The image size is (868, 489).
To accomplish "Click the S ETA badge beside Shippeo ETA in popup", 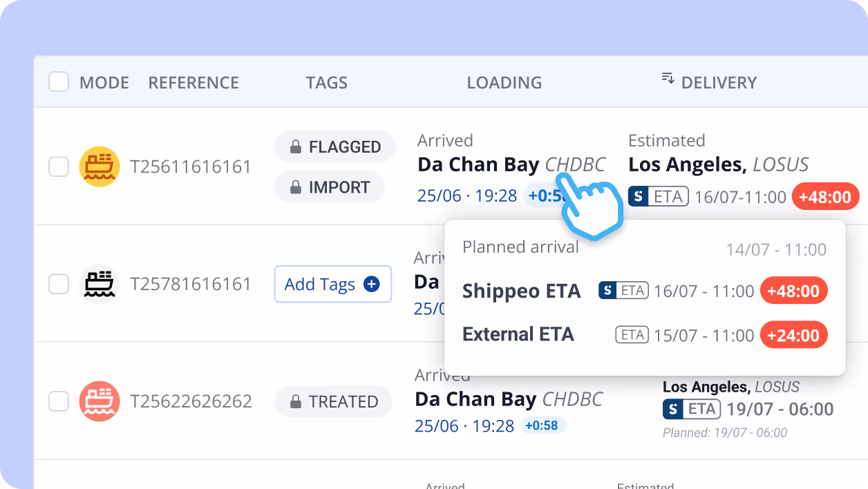I will pos(623,290).
